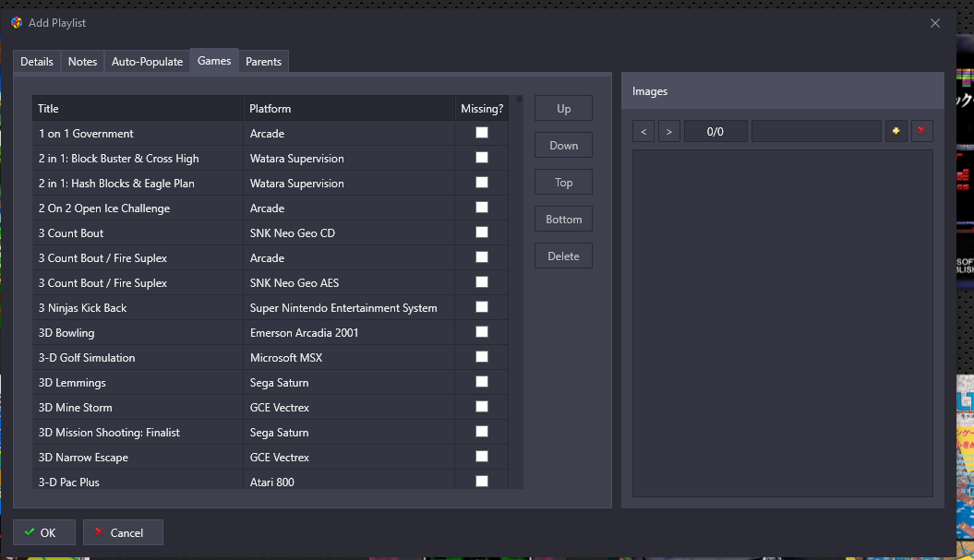Select the 3D Bowling title
The image size is (974, 560).
coord(66,333)
